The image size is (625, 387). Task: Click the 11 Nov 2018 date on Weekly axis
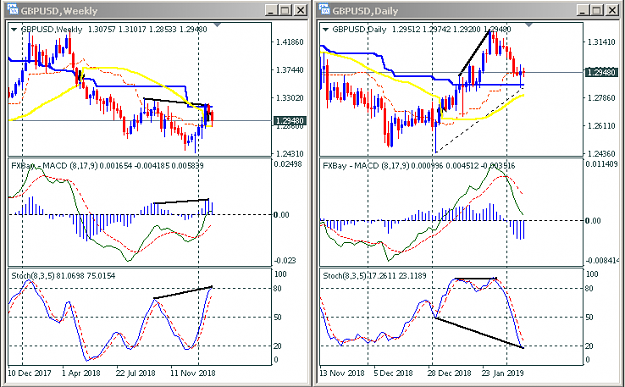point(193,373)
